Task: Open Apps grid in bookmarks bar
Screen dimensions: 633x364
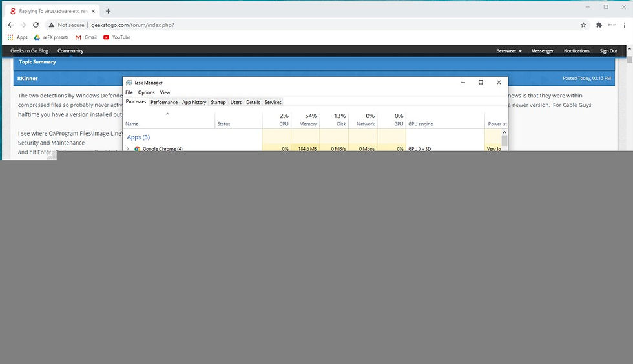Action: coord(17,37)
